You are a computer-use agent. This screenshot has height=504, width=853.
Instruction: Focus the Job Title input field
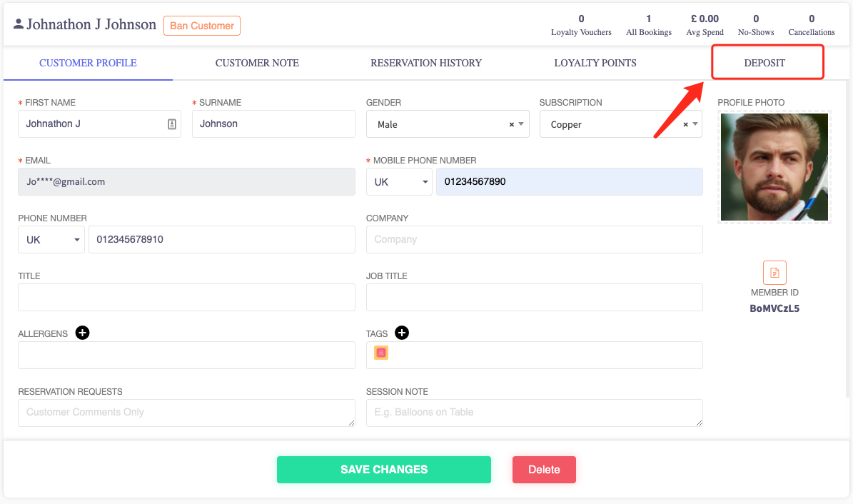point(534,297)
